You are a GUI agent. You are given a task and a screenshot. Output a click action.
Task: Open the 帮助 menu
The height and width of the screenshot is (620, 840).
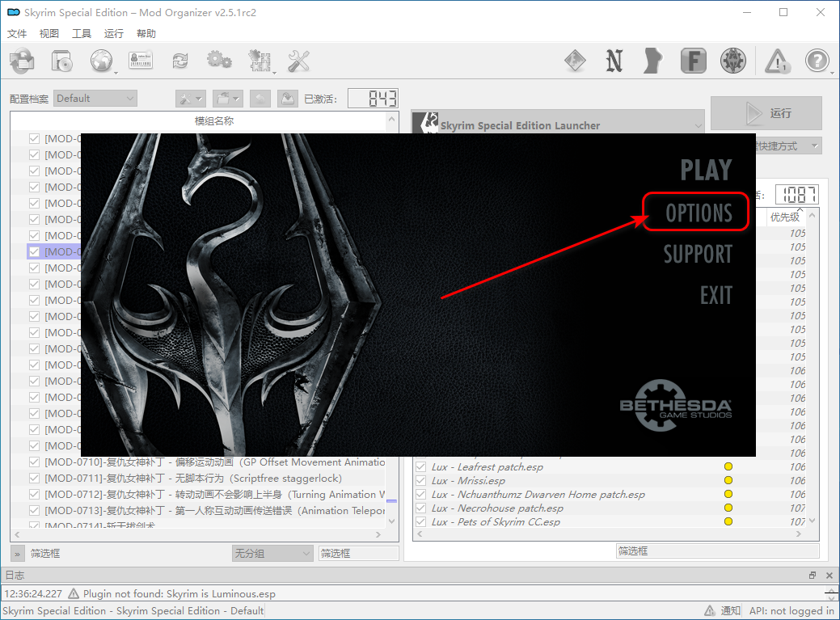coord(146,34)
